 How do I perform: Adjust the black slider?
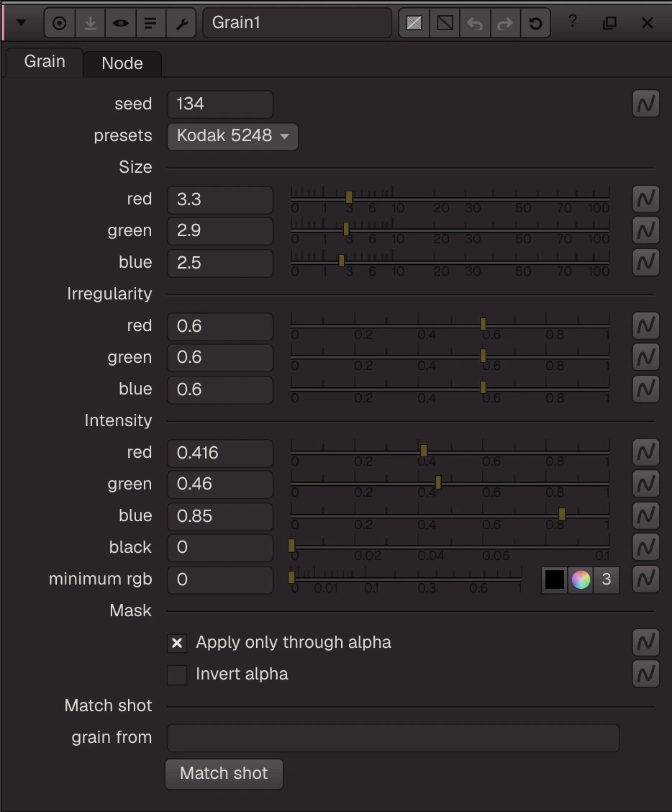click(450, 547)
